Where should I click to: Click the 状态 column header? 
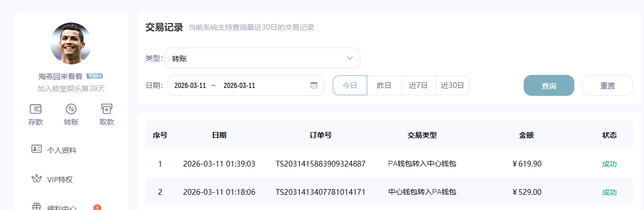pyautogui.click(x=609, y=135)
